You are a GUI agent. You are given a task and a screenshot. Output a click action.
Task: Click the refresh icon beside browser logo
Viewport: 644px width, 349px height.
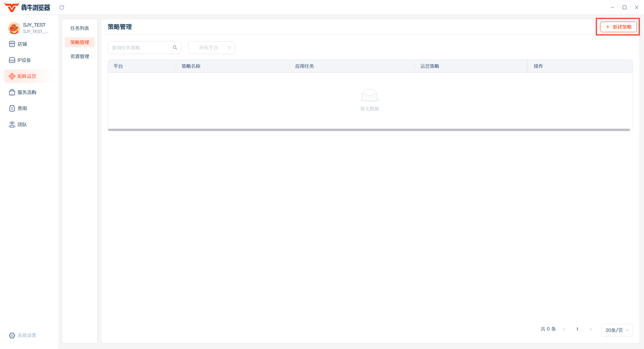[62, 8]
